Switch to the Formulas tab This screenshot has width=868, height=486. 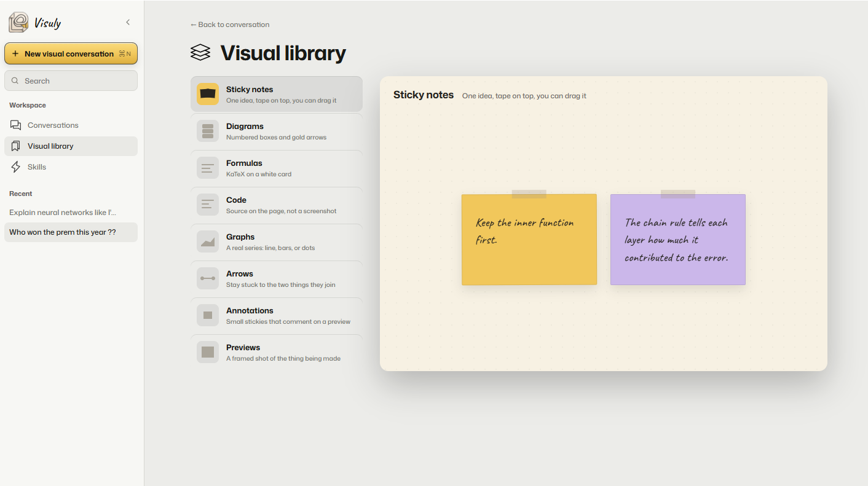click(277, 168)
